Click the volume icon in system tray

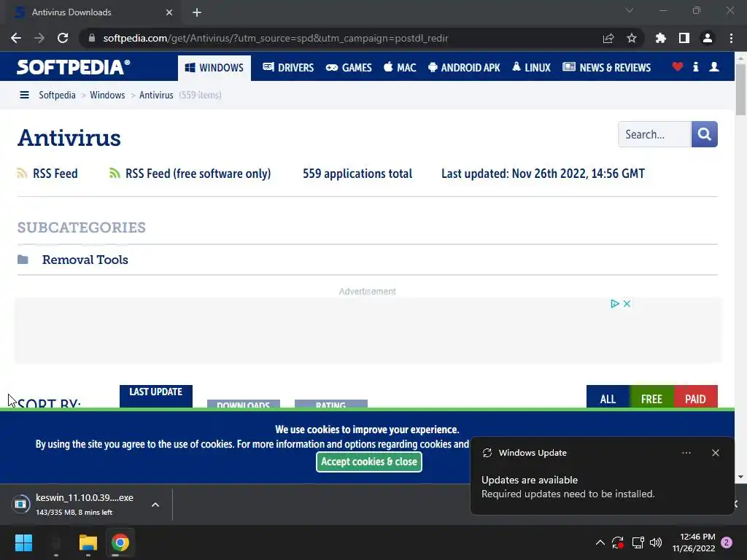click(x=656, y=542)
